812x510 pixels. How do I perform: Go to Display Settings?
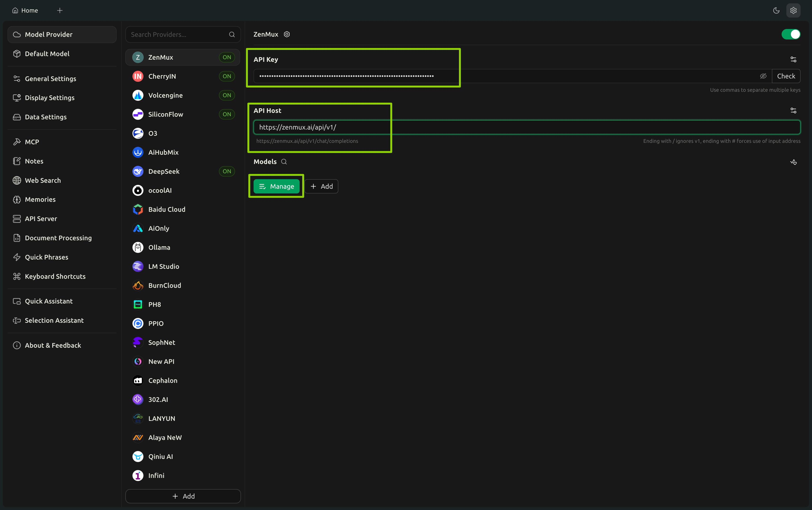(62, 98)
